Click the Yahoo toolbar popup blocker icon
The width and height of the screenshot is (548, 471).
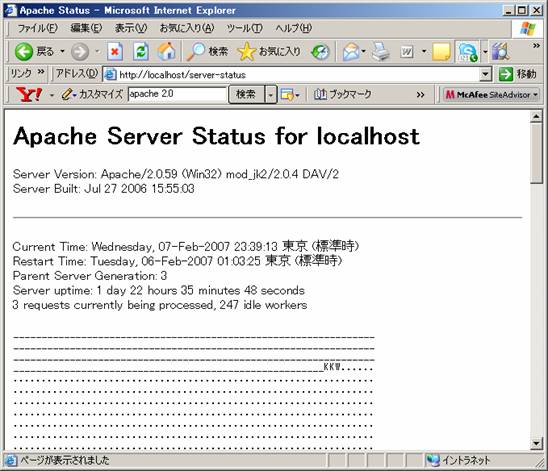pos(287,94)
